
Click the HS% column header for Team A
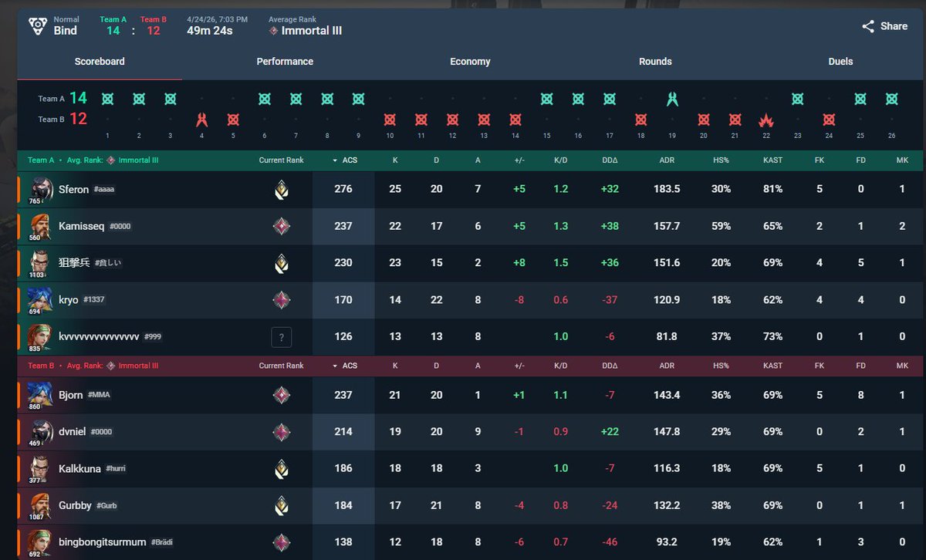point(722,160)
